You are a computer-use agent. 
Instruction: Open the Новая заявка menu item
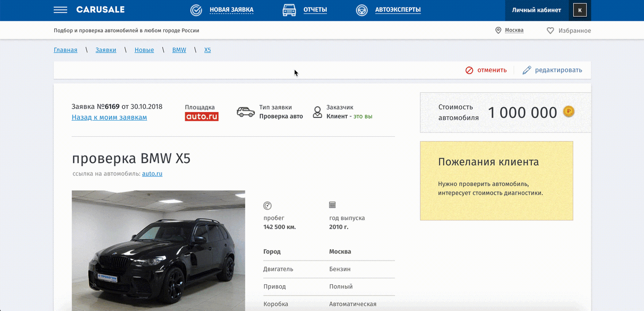[x=231, y=10]
